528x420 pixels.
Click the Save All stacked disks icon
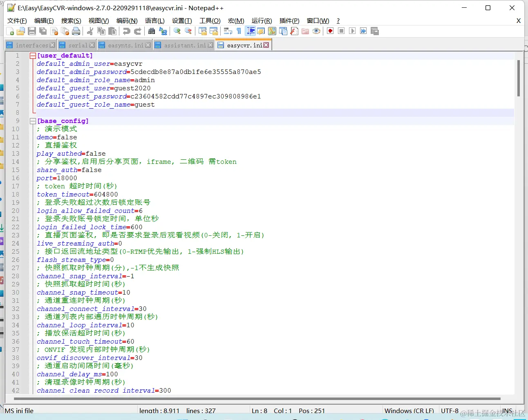click(x=43, y=31)
